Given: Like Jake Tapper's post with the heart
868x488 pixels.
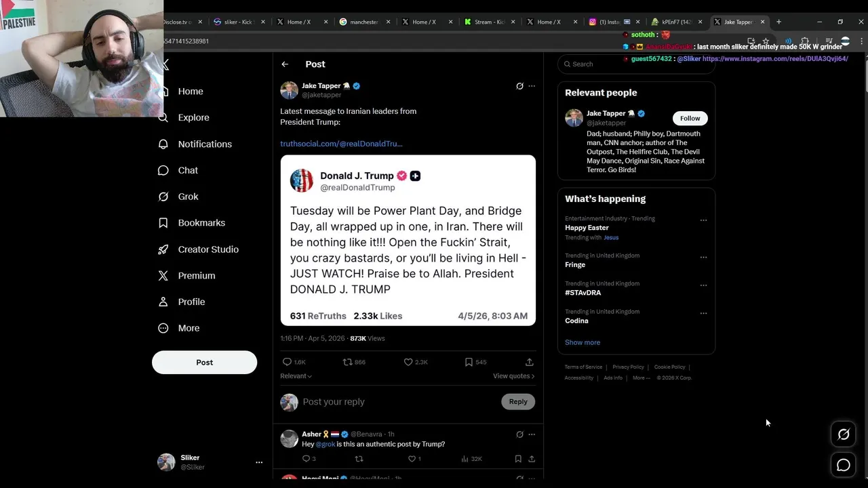Looking at the screenshot, I should click(408, 362).
